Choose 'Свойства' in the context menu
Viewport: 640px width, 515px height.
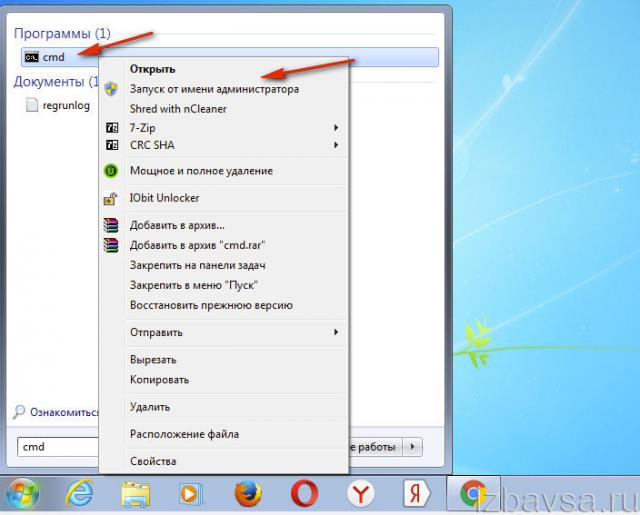[x=153, y=461]
